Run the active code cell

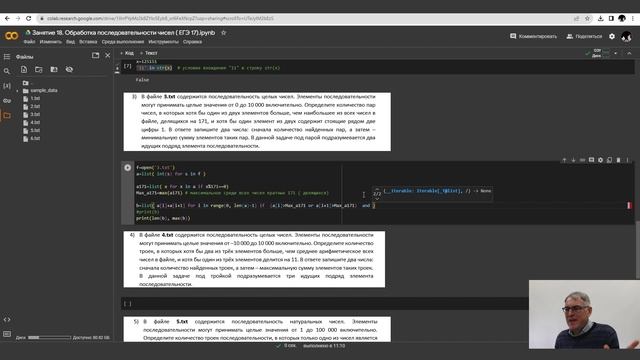pos(128,168)
